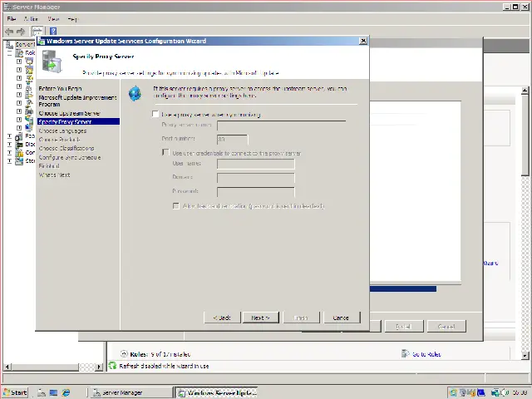Expand the Storage node in the tree
This screenshot has height=399, width=532.
(9, 160)
